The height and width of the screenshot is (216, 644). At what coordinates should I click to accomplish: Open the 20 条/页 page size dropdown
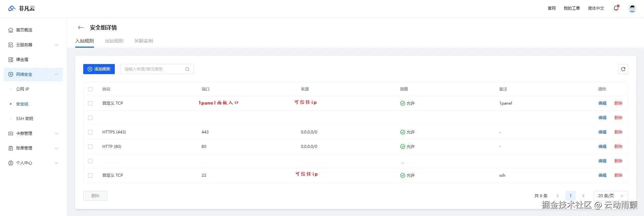pos(611,196)
